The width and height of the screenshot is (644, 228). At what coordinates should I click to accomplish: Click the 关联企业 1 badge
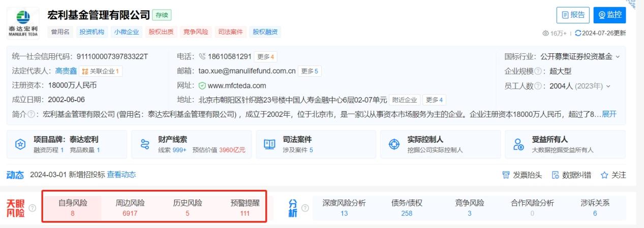point(101,71)
